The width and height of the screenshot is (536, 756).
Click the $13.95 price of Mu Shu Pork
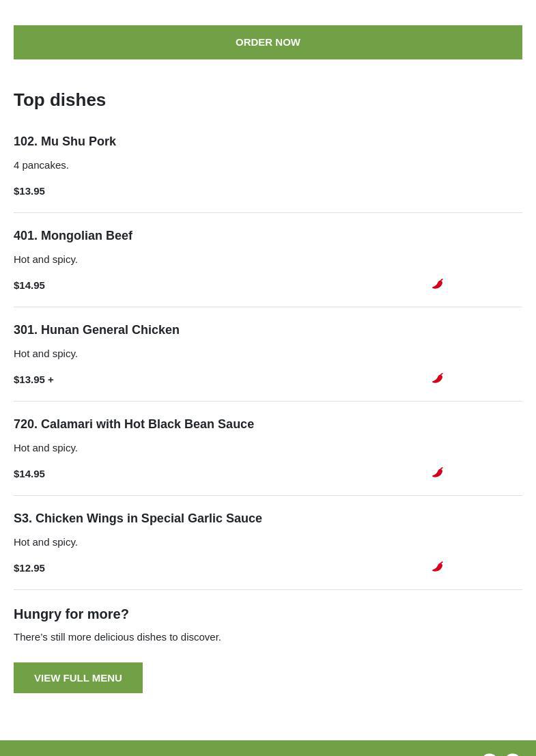pos(29,191)
